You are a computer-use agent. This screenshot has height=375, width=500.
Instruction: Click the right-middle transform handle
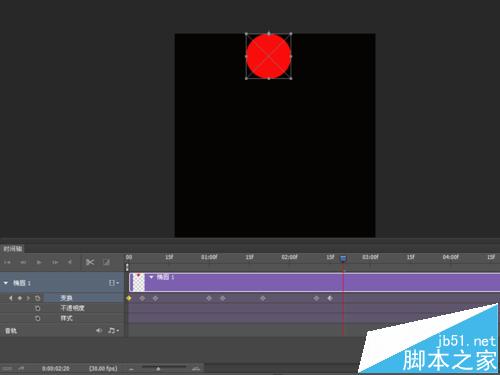pos(291,56)
